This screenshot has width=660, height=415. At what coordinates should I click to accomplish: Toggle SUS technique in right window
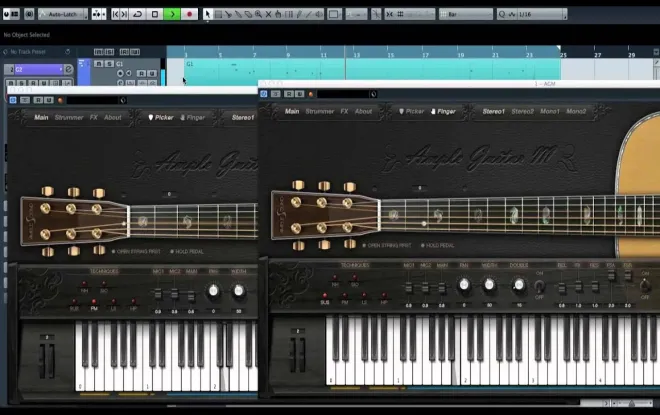(325, 298)
